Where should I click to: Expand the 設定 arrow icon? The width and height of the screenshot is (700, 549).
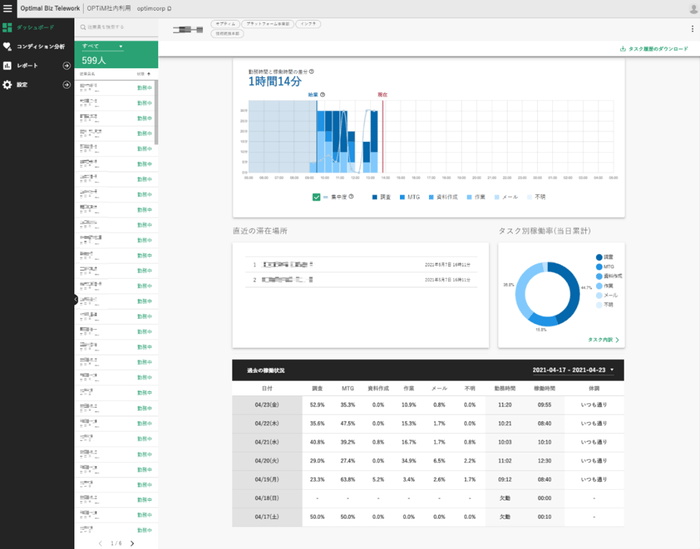66,85
